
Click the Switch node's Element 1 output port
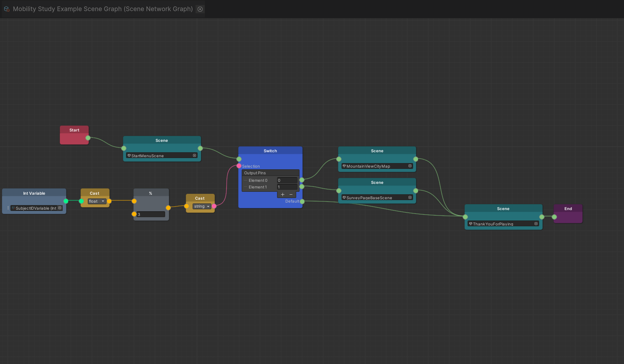point(302,187)
